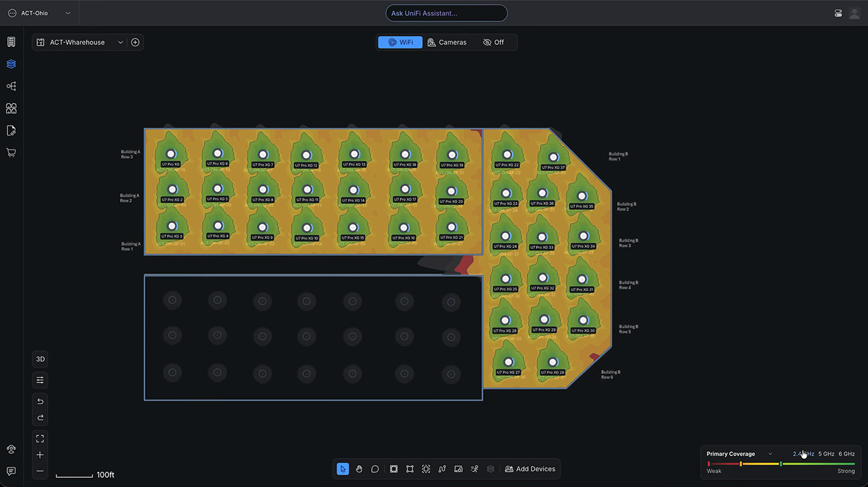
Task: Select the running person tool
Action: 474,468
